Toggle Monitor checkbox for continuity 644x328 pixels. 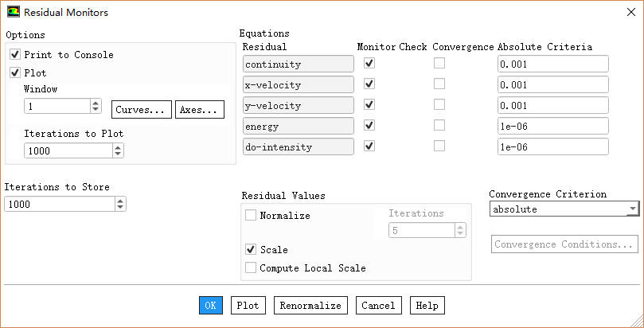(369, 64)
